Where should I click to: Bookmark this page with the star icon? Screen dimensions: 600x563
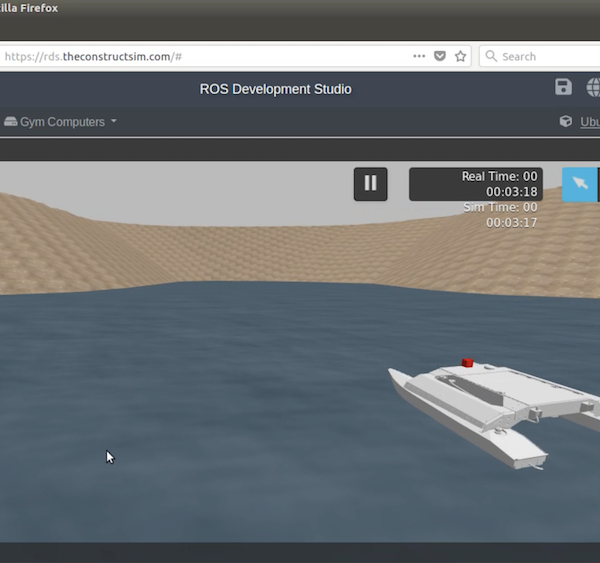coord(460,56)
